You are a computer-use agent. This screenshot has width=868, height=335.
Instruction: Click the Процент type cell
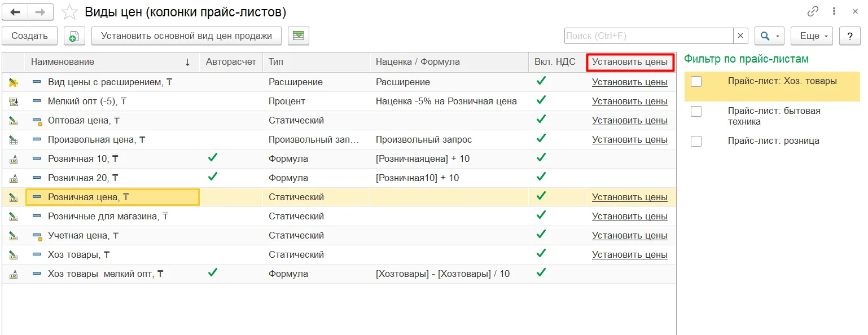(287, 102)
